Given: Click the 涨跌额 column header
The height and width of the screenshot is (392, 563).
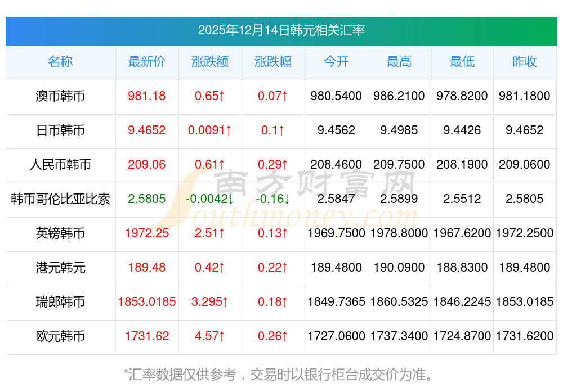Looking at the screenshot, I should coord(210,62).
